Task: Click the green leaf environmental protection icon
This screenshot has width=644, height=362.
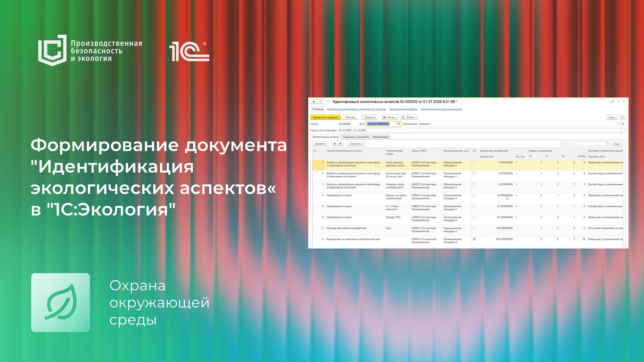Action: pos(61,303)
